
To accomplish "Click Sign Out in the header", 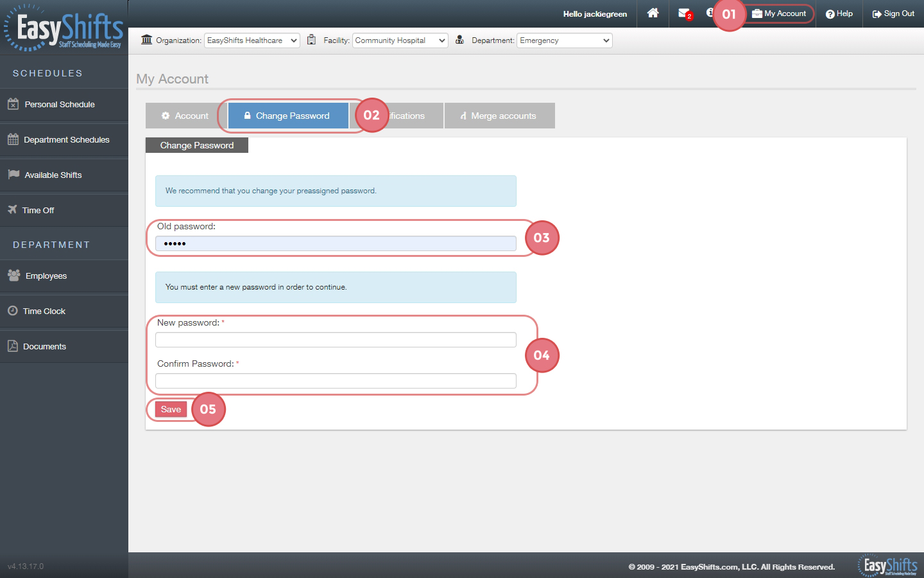I will click(893, 13).
